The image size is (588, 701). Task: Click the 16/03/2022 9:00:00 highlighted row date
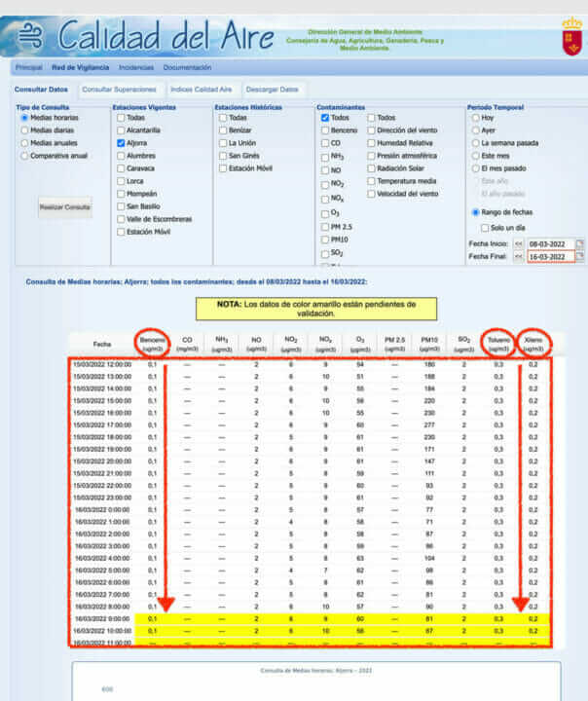102,619
